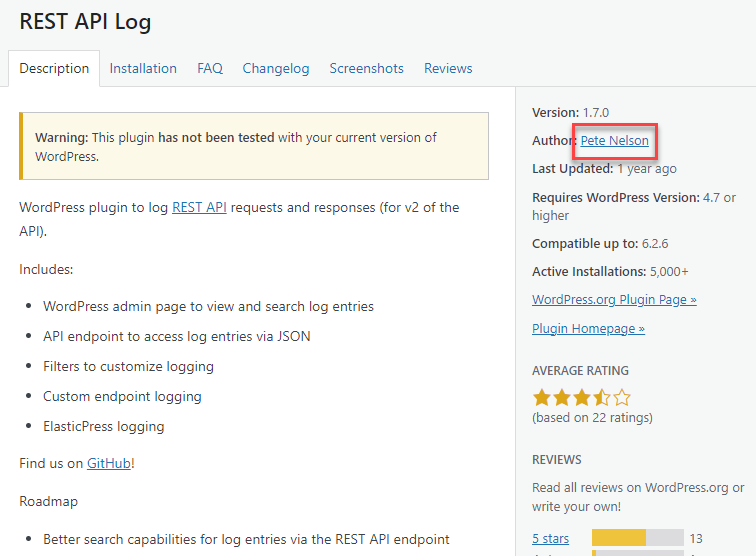The height and width of the screenshot is (556, 756).
Task: Click the Version: 1.7.0 text
Action: [x=570, y=112]
